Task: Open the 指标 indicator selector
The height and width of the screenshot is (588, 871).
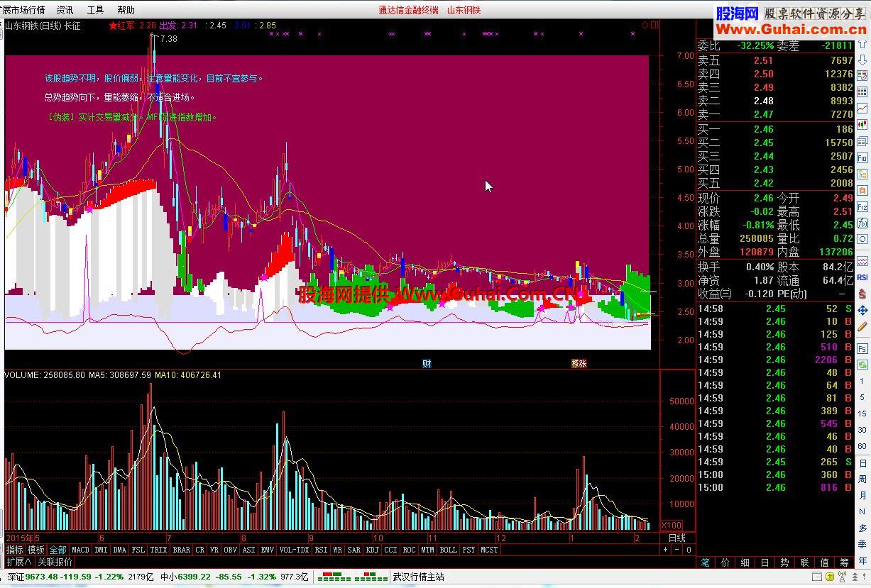Action: 15,550
